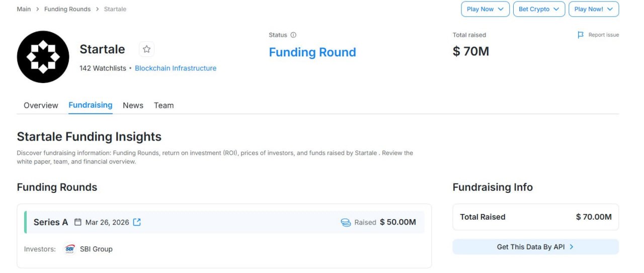Image resolution: width=644 pixels, height=273 pixels.
Task: Click the Status info icon
Action: click(293, 35)
